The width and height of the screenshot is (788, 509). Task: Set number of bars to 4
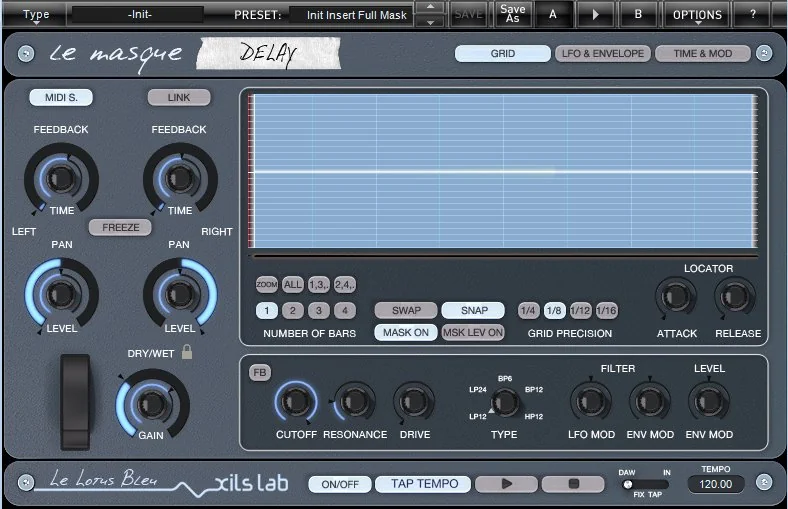[x=345, y=310]
